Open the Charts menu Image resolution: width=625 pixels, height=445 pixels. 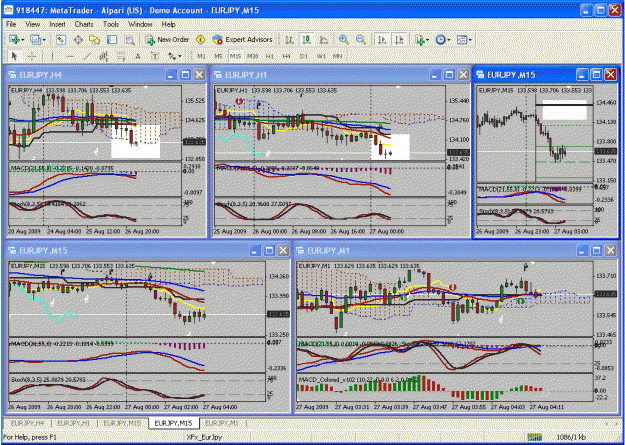pos(84,24)
